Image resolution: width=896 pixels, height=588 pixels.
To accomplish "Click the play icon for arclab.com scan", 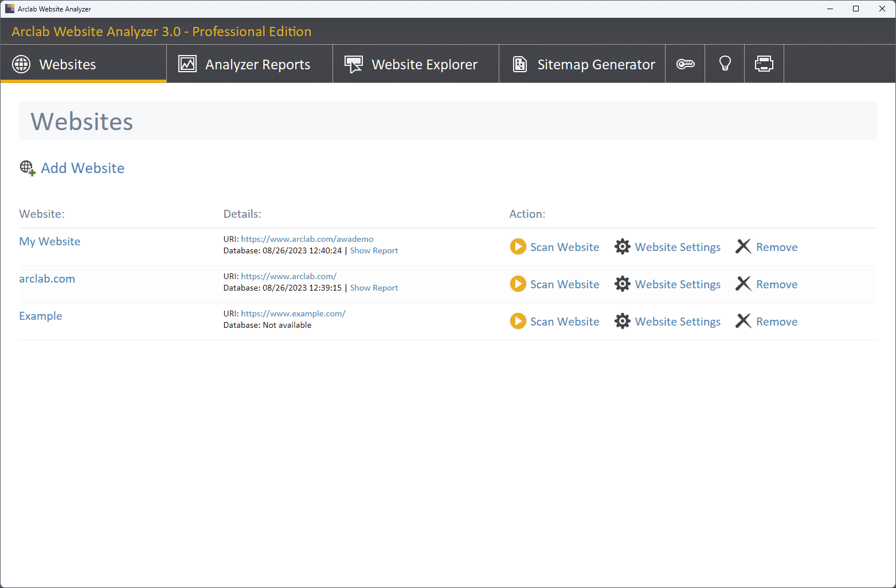I will pyautogui.click(x=518, y=284).
